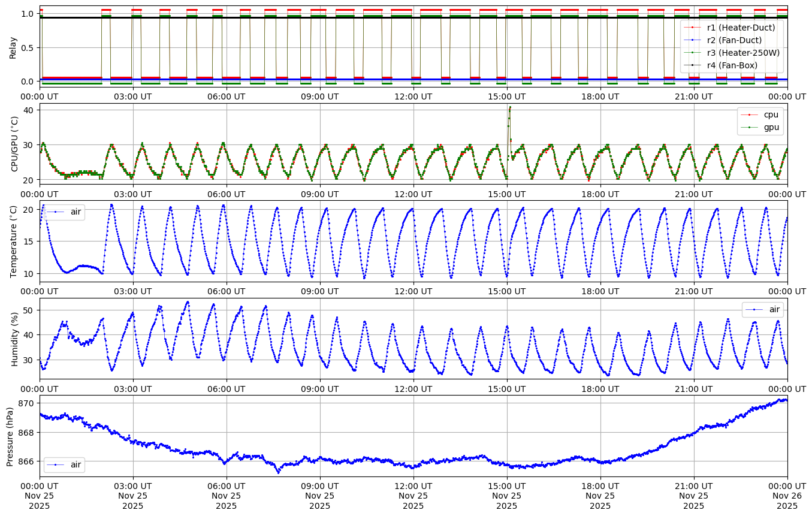The image size is (812, 516).
Task: Select the Humidity (%) axis label
Action: [x=14, y=339]
